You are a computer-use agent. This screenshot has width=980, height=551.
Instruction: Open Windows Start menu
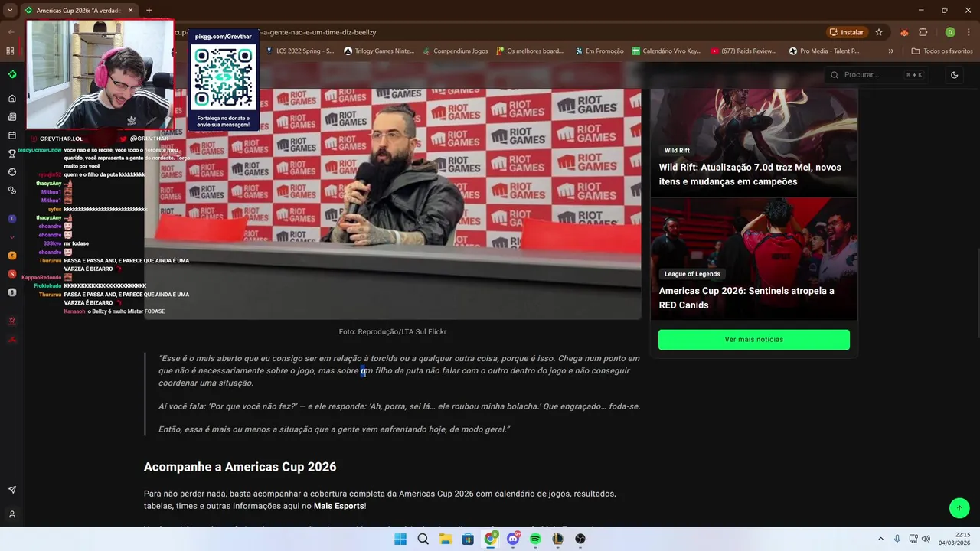coord(400,540)
